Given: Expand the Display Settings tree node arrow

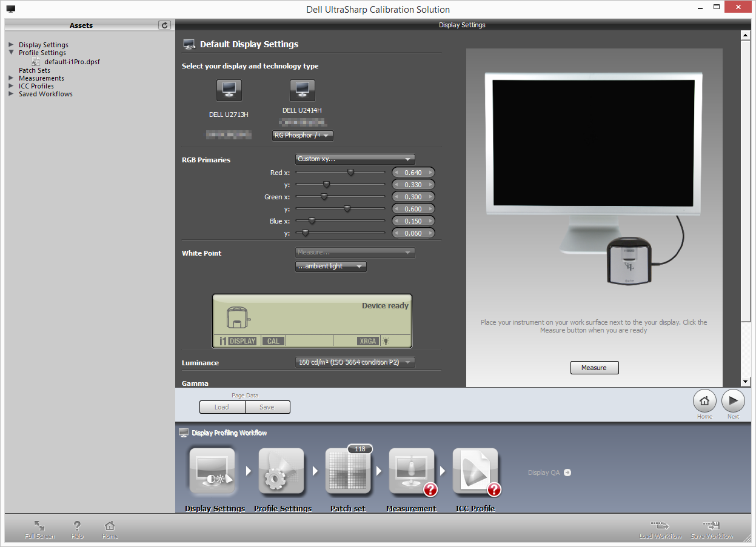Looking at the screenshot, I should point(11,45).
